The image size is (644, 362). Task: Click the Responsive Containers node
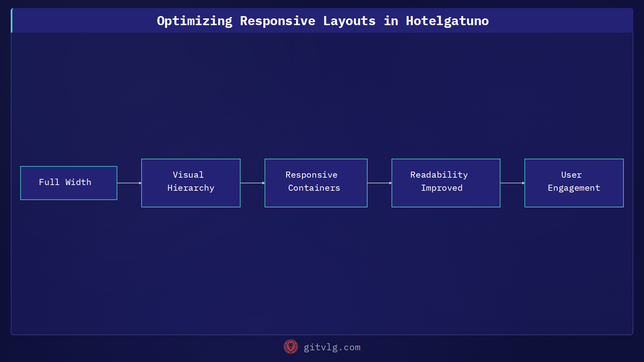click(x=316, y=183)
